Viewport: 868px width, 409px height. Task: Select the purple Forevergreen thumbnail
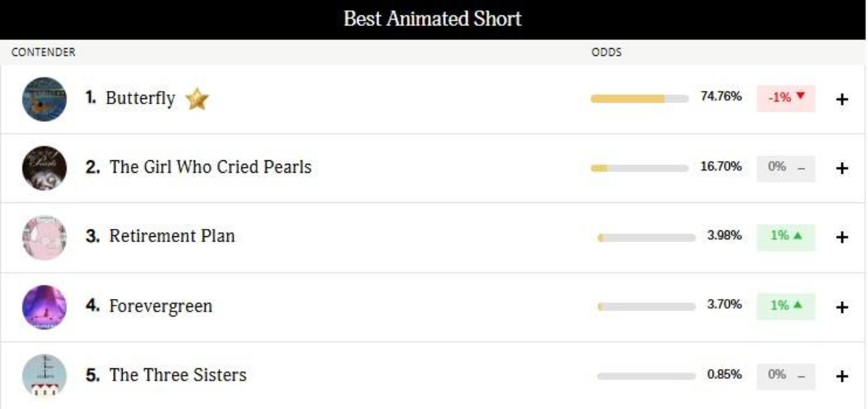(x=44, y=307)
